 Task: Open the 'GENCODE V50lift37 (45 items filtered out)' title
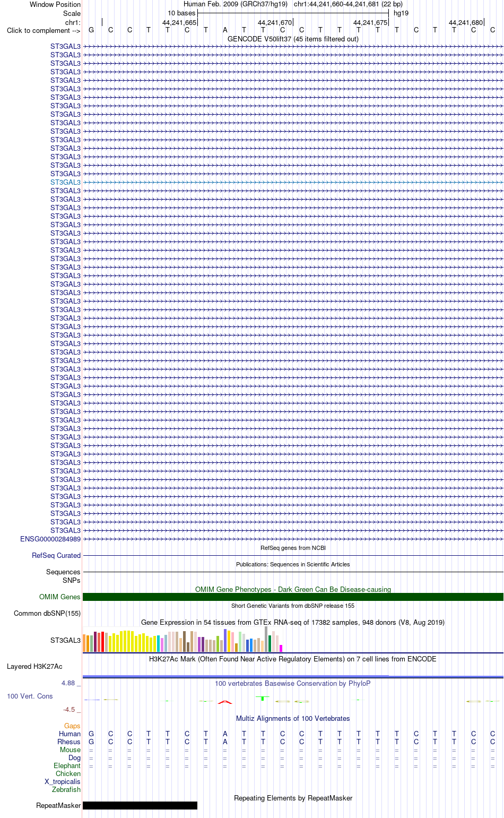coord(293,39)
